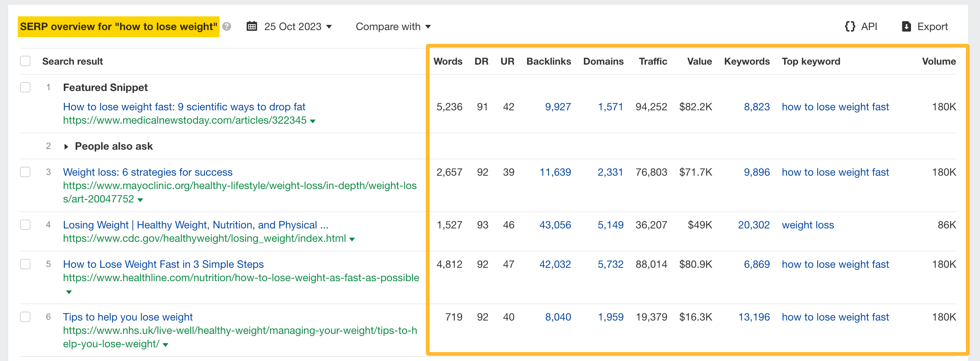980x361 pixels.
Task: Sort by the Top keyword column header
Action: [x=811, y=61]
